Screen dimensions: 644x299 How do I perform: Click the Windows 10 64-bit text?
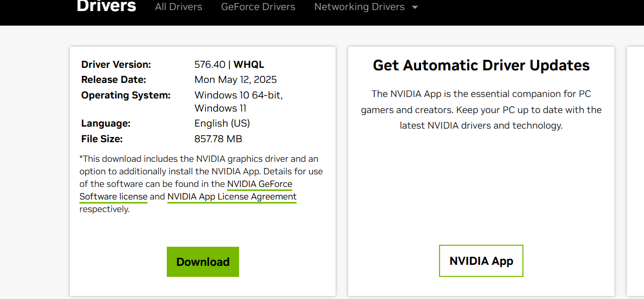[239, 95]
